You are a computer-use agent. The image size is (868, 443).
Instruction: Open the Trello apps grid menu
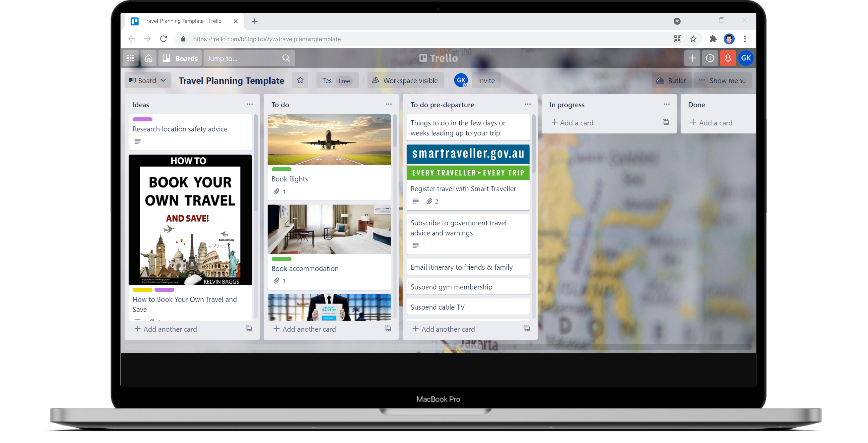(x=131, y=58)
